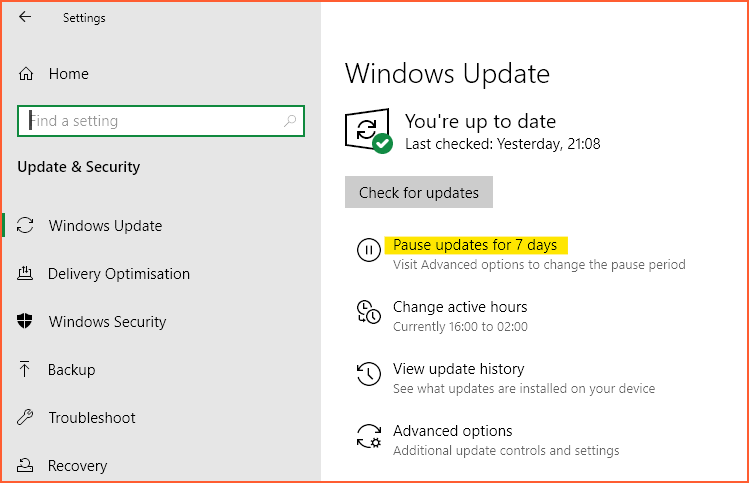Go to Troubleshoot settings page
The image size is (749, 483).
pos(92,418)
